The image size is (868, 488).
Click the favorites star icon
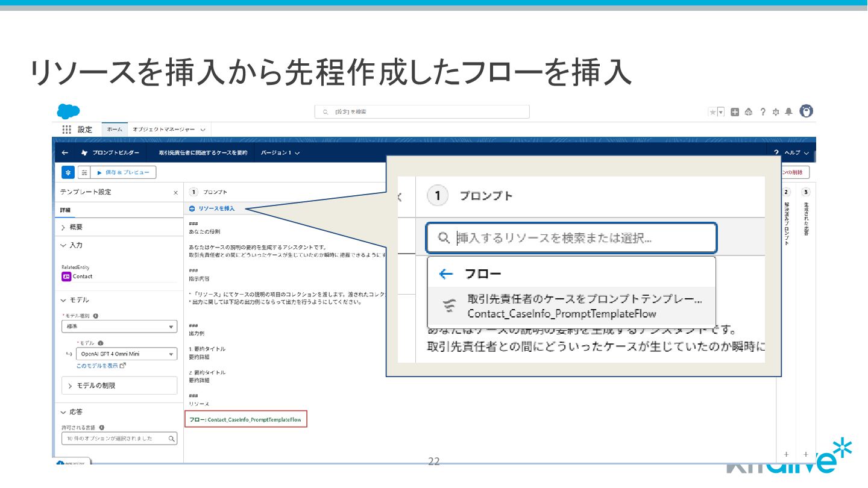pos(712,112)
